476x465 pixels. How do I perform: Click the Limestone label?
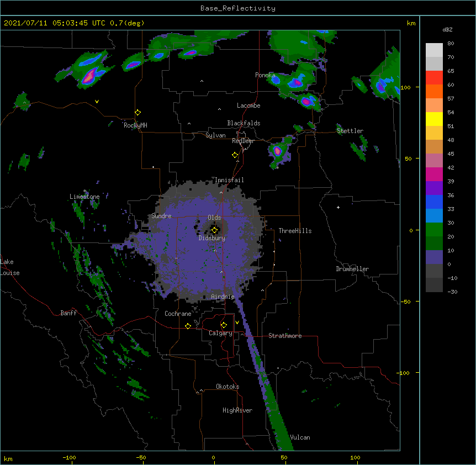click(x=84, y=197)
